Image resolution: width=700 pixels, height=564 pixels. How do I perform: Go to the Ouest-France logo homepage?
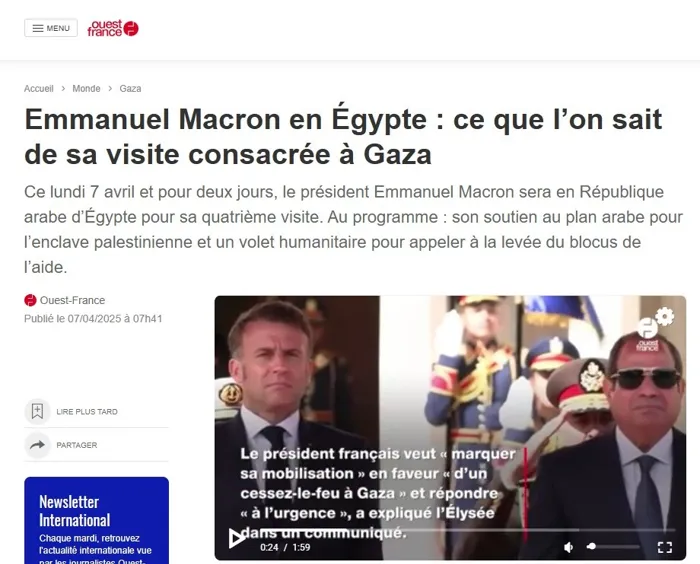tap(113, 28)
